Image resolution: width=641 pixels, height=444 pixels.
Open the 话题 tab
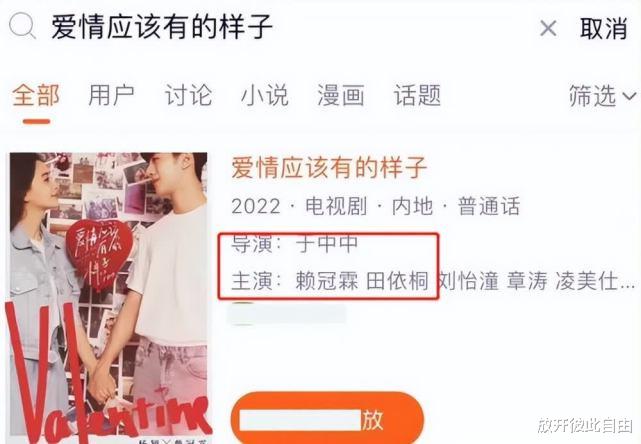pos(417,95)
